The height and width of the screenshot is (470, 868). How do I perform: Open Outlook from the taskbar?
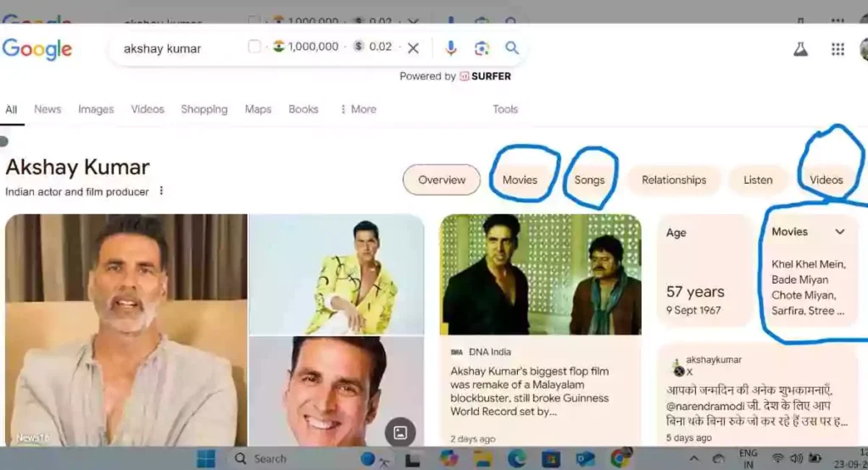tap(585, 459)
